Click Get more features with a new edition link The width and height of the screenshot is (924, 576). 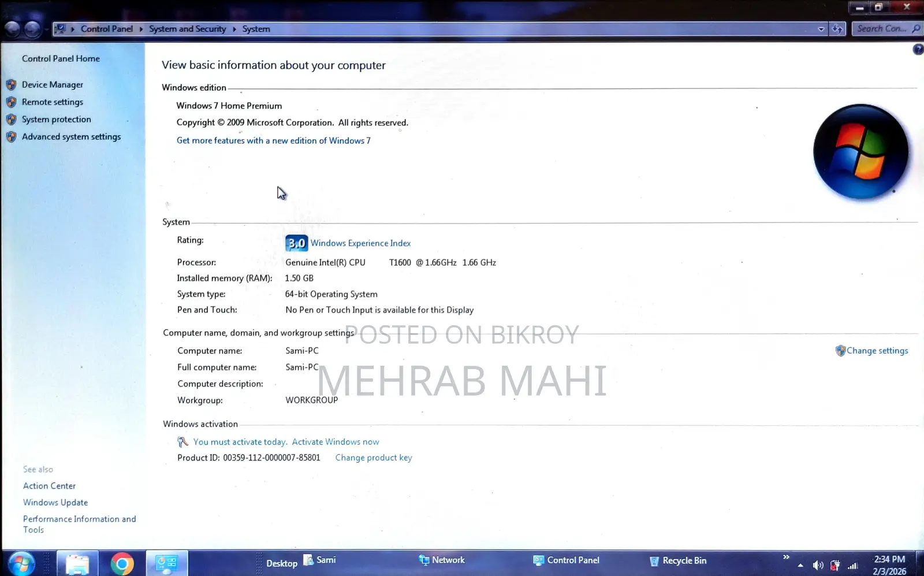pos(274,141)
